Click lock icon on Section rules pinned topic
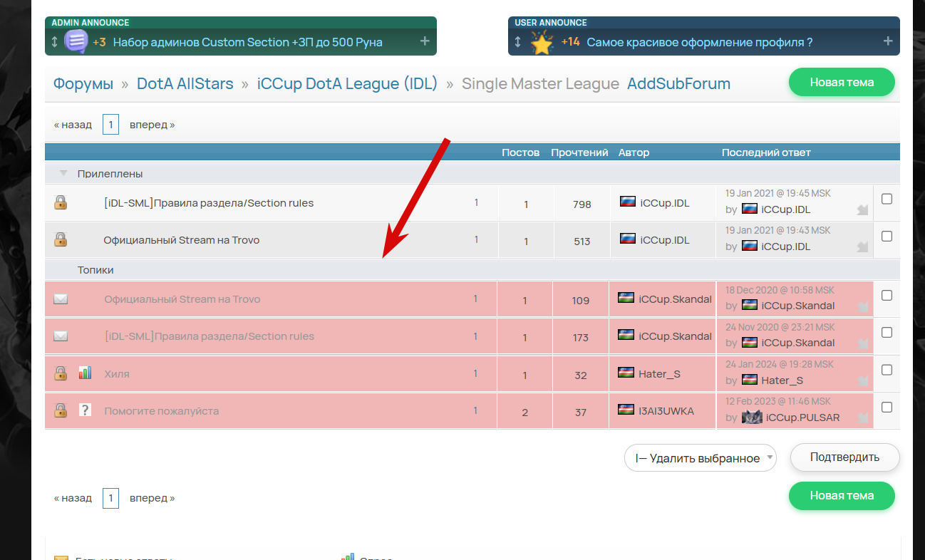The height and width of the screenshot is (560, 925). pos(61,203)
